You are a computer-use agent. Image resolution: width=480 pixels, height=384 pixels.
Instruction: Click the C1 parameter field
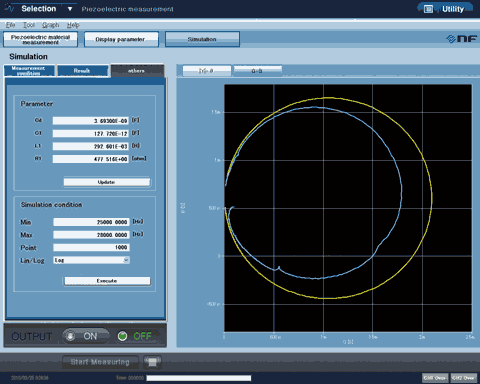pos(91,133)
